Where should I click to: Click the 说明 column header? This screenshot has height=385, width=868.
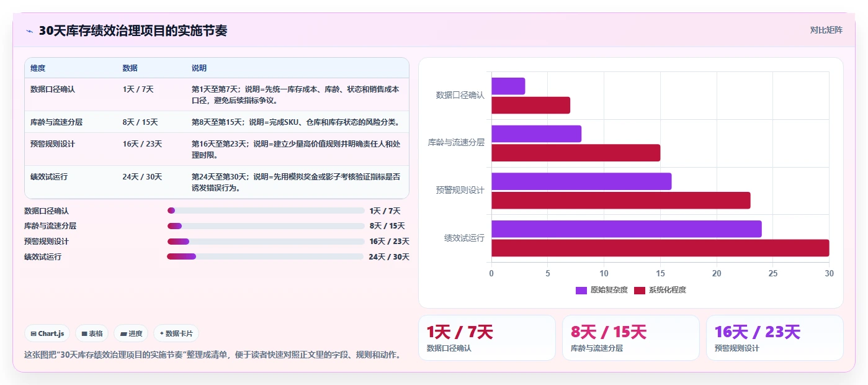tap(199, 68)
